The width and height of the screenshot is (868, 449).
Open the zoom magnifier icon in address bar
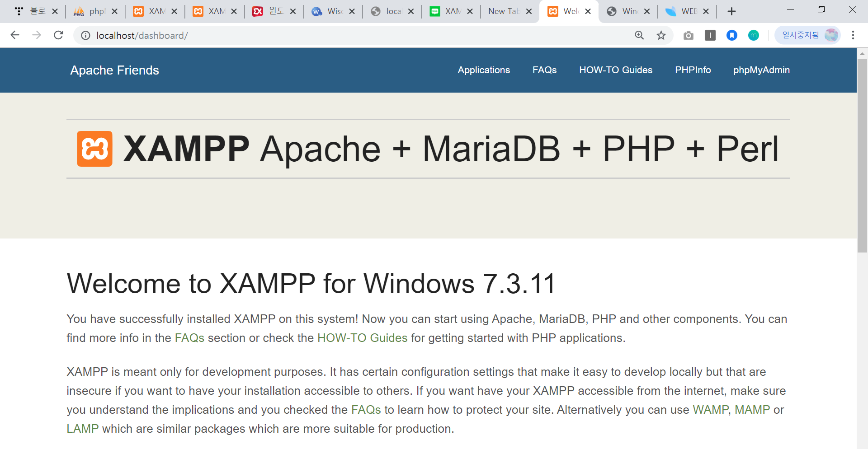[639, 35]
